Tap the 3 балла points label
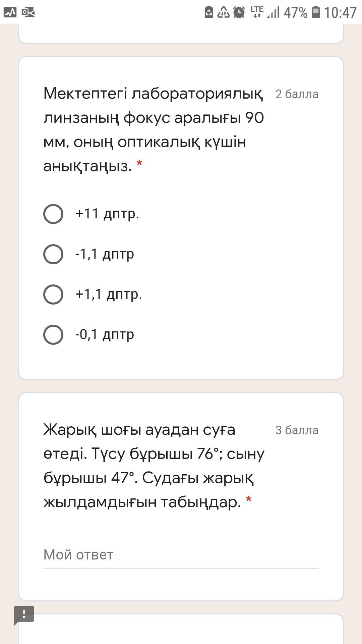This screenshot has width=362, height=644. click(297, 430)
